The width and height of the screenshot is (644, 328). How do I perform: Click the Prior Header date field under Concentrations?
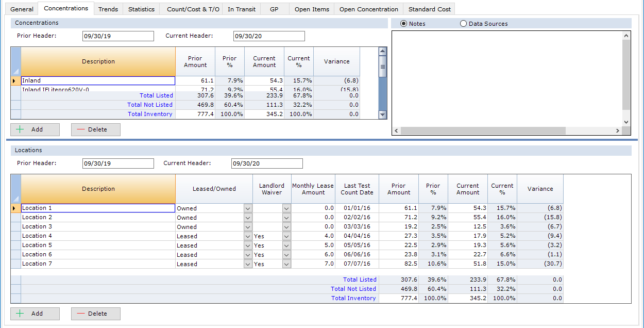pos(117,36)
